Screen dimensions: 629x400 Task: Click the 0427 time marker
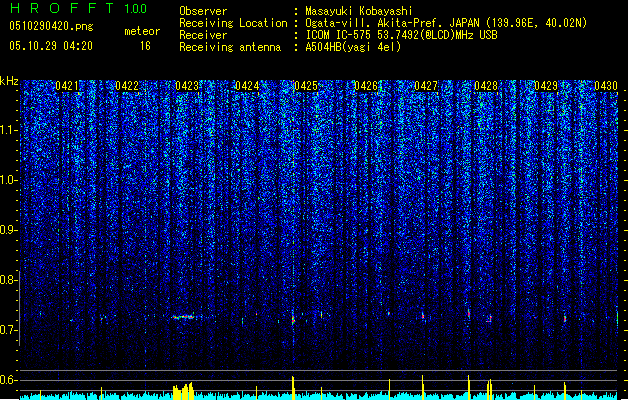point(426,86)
